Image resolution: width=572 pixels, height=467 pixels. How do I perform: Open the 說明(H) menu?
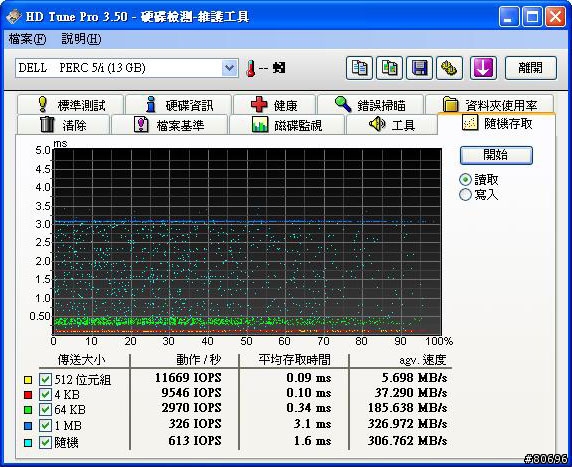click(81, 39)
